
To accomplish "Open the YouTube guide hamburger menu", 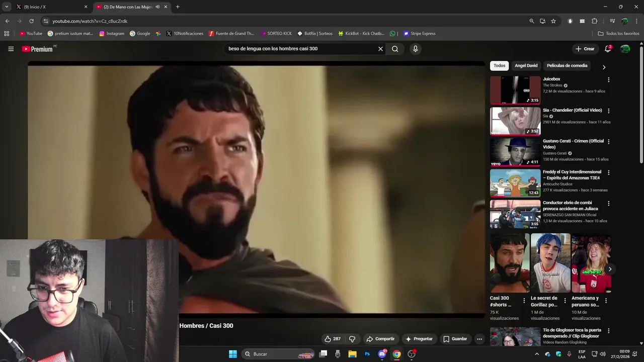I will pos(11,49).
